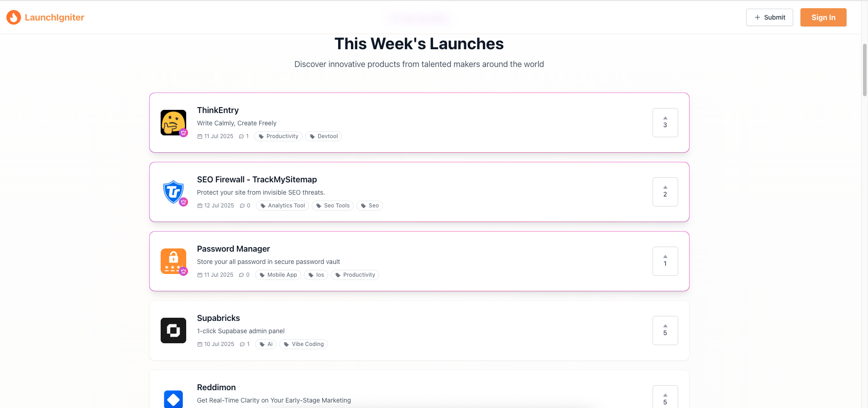This screenshot has height=408, width=868.
Task: Select the Productivity tag on ThinkEntry
Action: (x=278, y=136)
